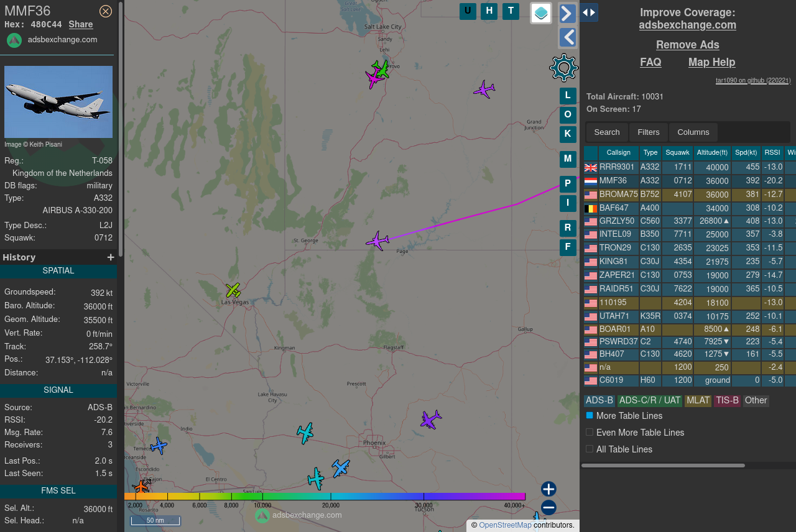Select the BROMA75 row in aircraft table
Viewport: 796px width, 532px height.
click(689, 195)
